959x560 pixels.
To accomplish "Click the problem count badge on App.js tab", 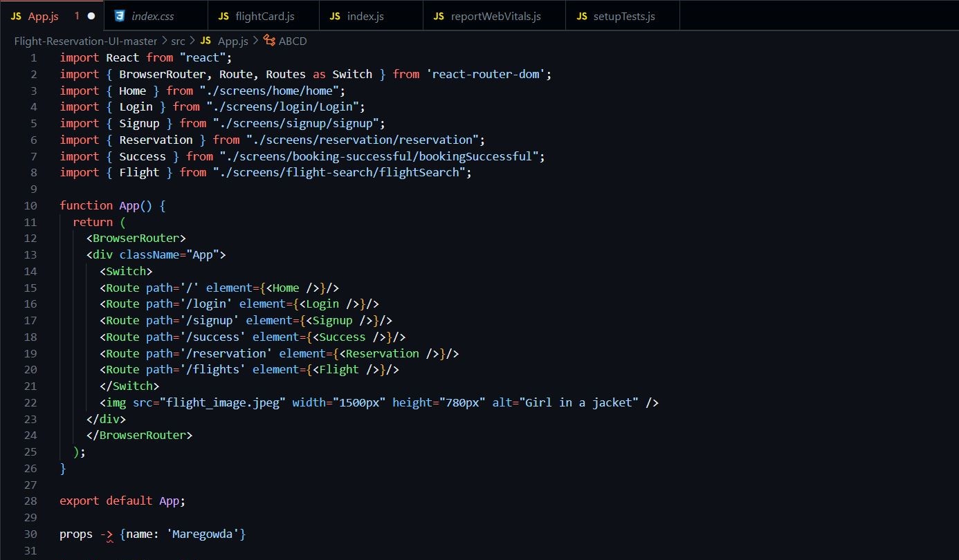I will click(77, 16).
